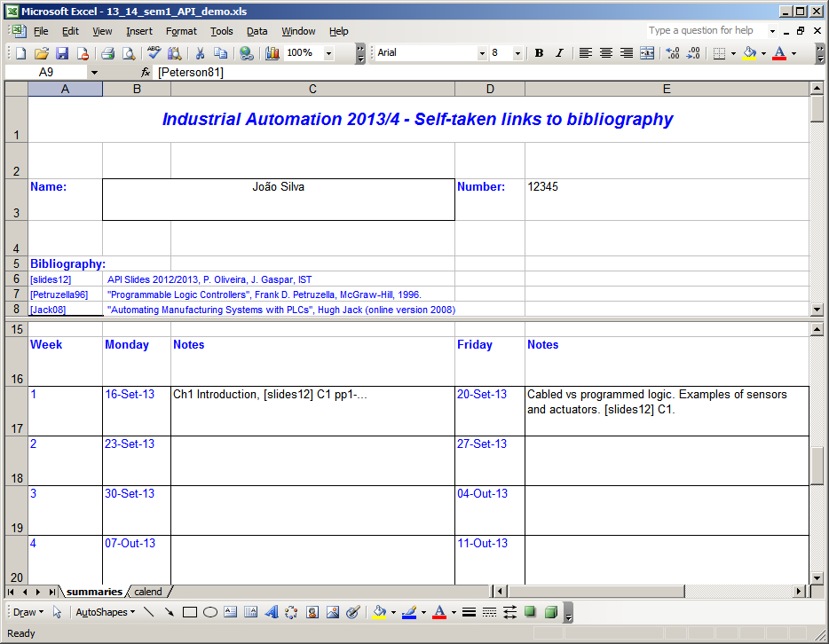The height and width of the screenshot is (644, 829).
Task: Select the Oval drawing tool
Action: click(x=210, y=612)
